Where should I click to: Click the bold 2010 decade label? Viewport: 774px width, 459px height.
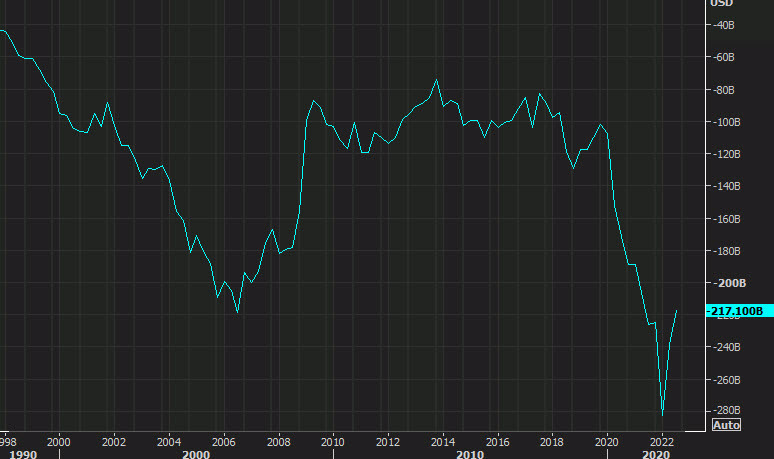click(x=470, y=454)
